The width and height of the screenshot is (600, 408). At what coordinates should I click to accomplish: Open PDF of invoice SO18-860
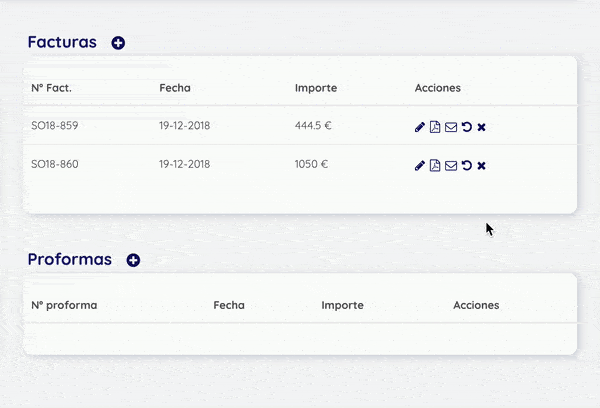tap(435, 165)
